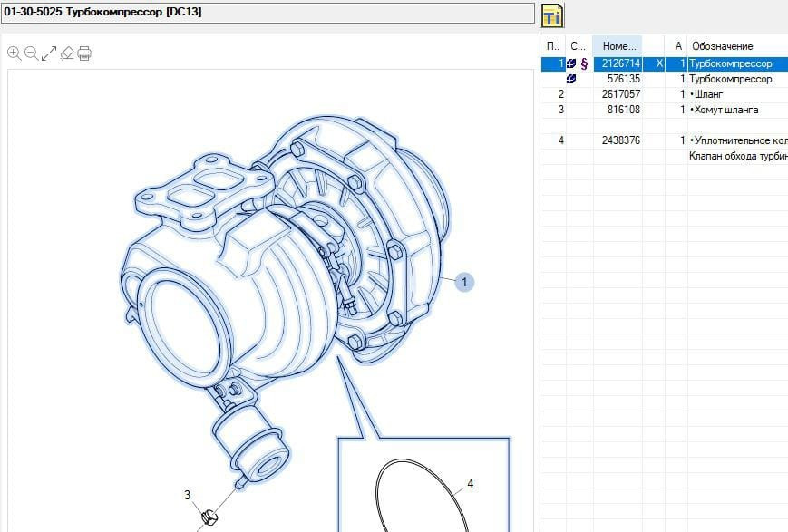Click the § symbol icon in first row
Image resolution: width=788 pixels, height=532 pixels.
pos(584,64)
